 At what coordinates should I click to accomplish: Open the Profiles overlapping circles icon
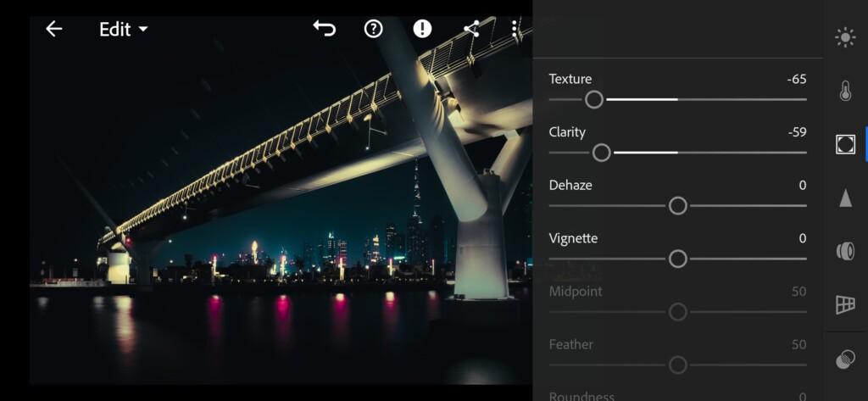(845, 359)
